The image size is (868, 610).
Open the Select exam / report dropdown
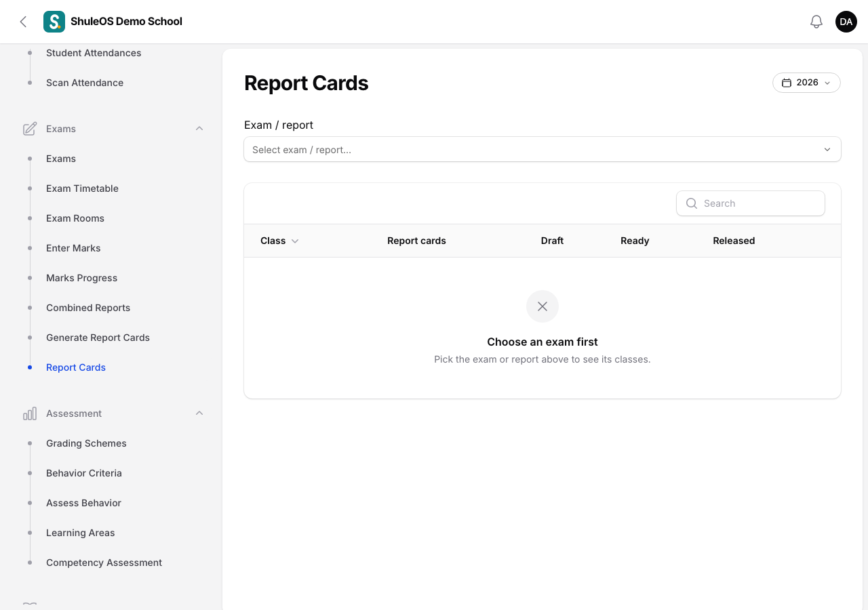pyautogui.click(x=542, y=150)
